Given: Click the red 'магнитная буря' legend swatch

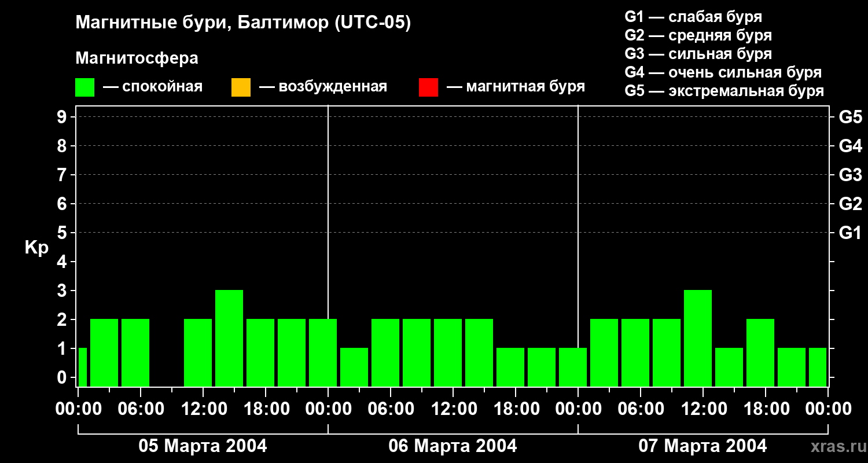Looking at the screenshot, I should (x=428, y=87).
